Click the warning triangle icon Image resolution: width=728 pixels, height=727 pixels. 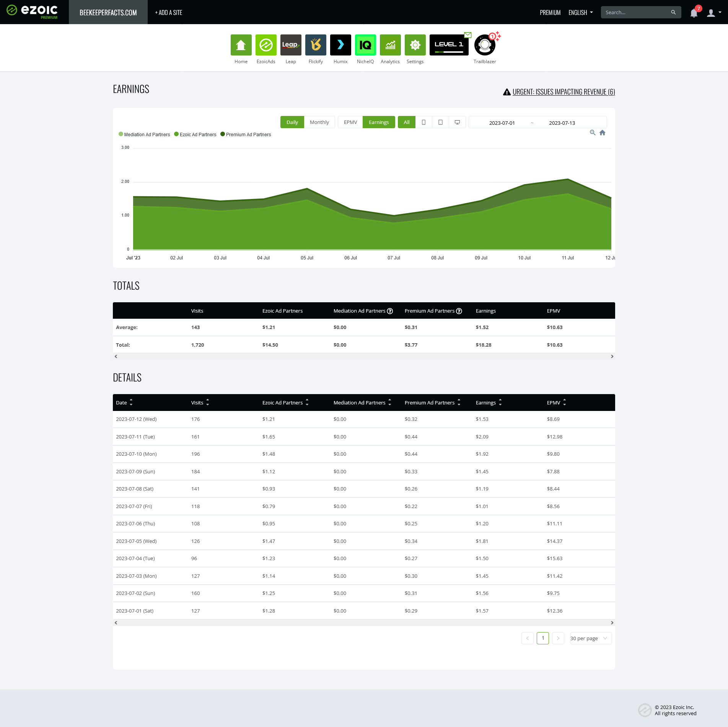tap(507, 92)
